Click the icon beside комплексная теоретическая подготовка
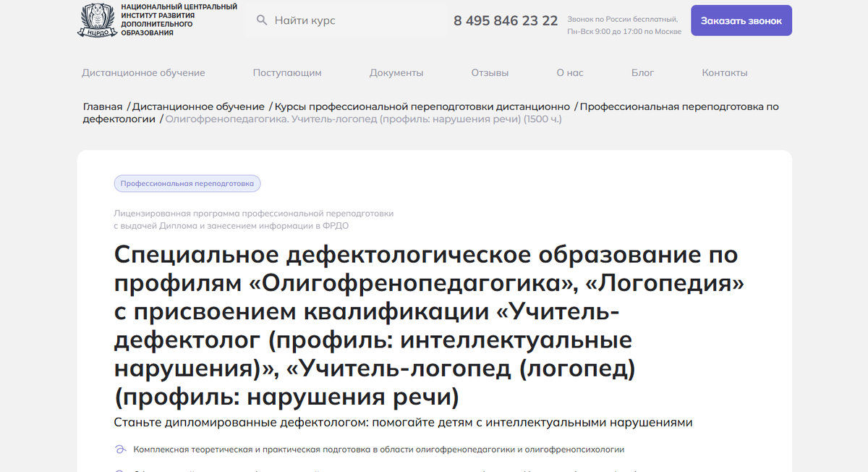This screenshot has width=868, height=472. coord(120,449)
